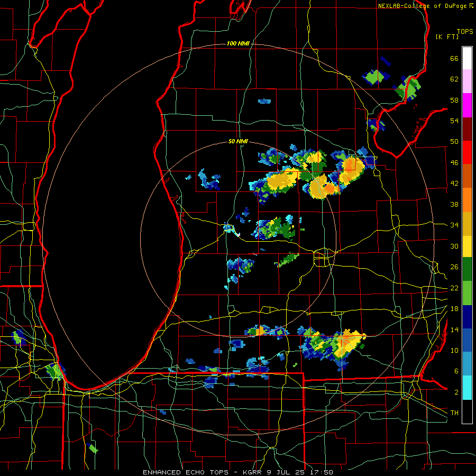Click the 62 value on the legend

coord(454,79)
